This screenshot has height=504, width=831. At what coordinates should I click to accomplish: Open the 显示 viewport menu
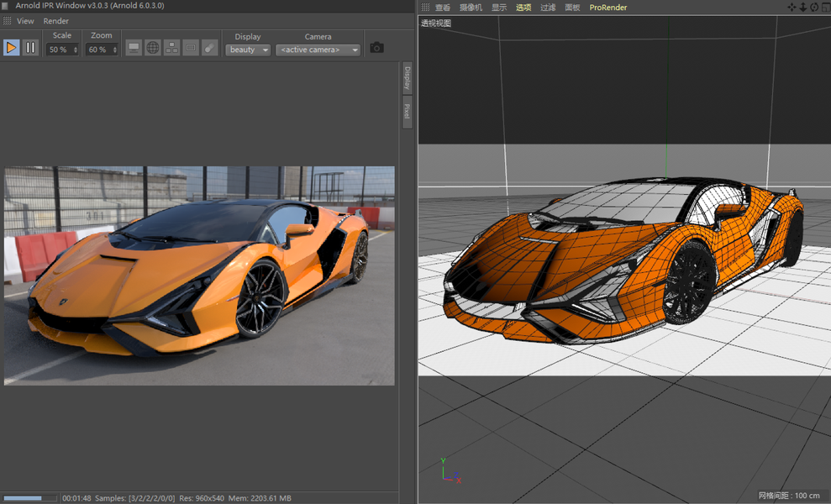[x=499, y=8]
